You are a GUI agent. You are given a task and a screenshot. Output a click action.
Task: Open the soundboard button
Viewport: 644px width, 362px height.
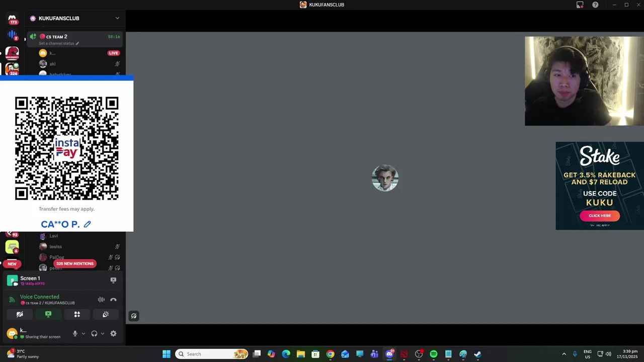pos(106,314)
